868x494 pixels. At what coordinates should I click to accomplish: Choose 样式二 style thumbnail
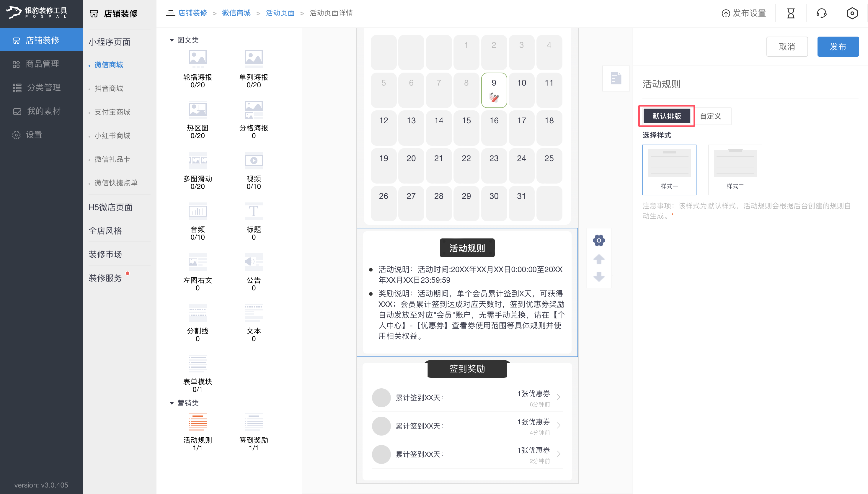[x=735, y=170]
